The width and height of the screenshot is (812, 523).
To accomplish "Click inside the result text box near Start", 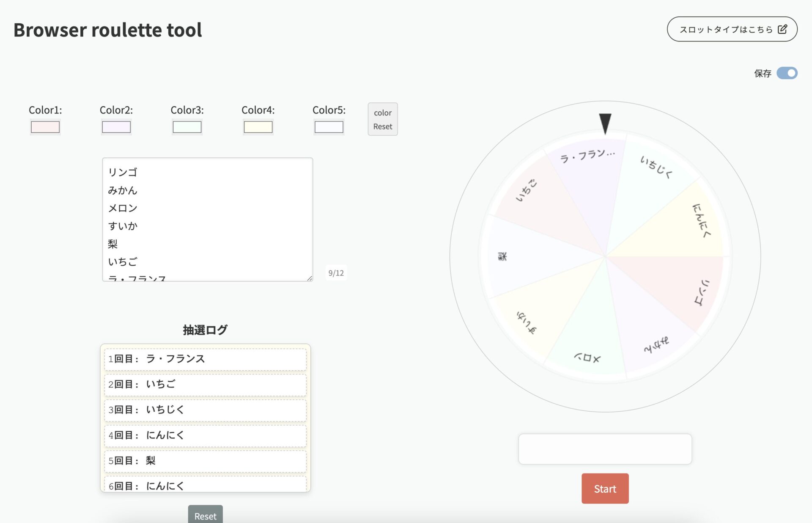I will coord(605,449).
